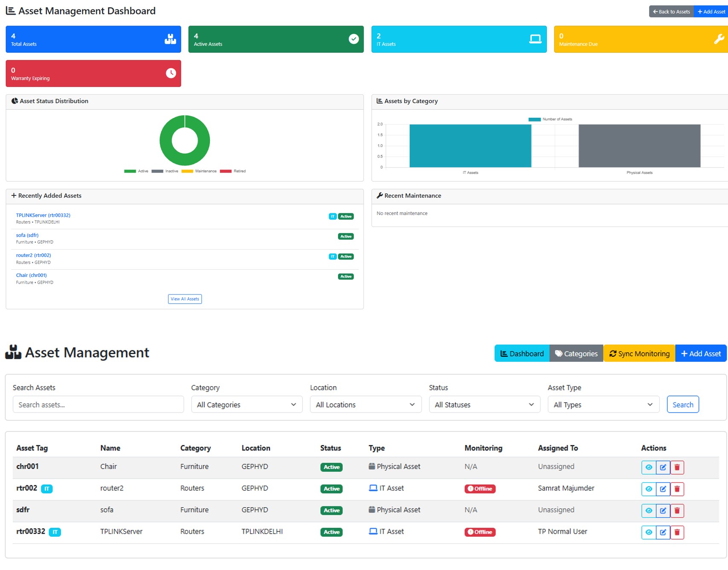Image resolution: width=728 pixels, height=570 pixels.
Task: Click the edit icon for router2 row
Action: (663, 489)
